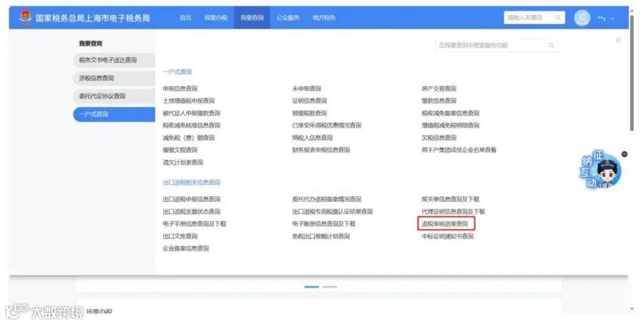
Task: Select 一户式查询 sidebar tab
Action: click(114, 115)
